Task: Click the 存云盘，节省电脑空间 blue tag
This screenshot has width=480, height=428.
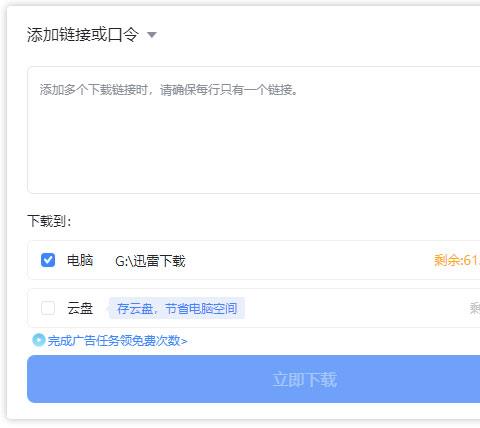Action: point(177,308)
